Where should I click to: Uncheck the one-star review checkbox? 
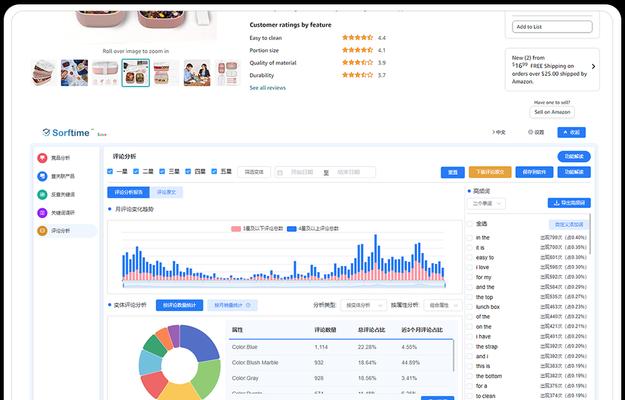pyautogui.click(x=110, y=171)
